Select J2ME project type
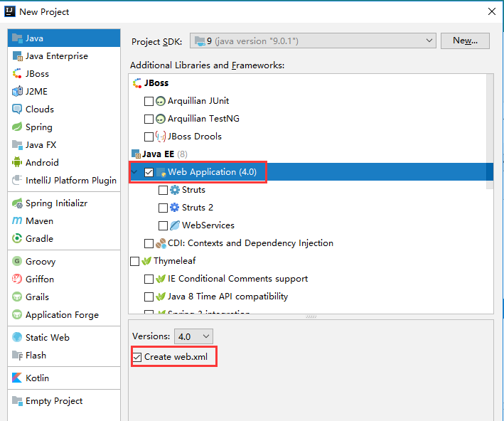 coord(64,91)
